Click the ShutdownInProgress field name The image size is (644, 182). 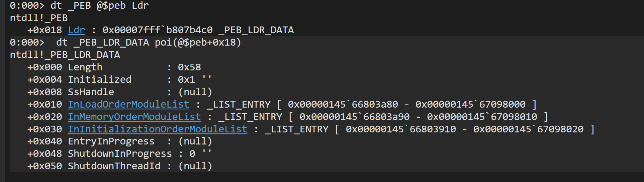[x=120, y=154]
